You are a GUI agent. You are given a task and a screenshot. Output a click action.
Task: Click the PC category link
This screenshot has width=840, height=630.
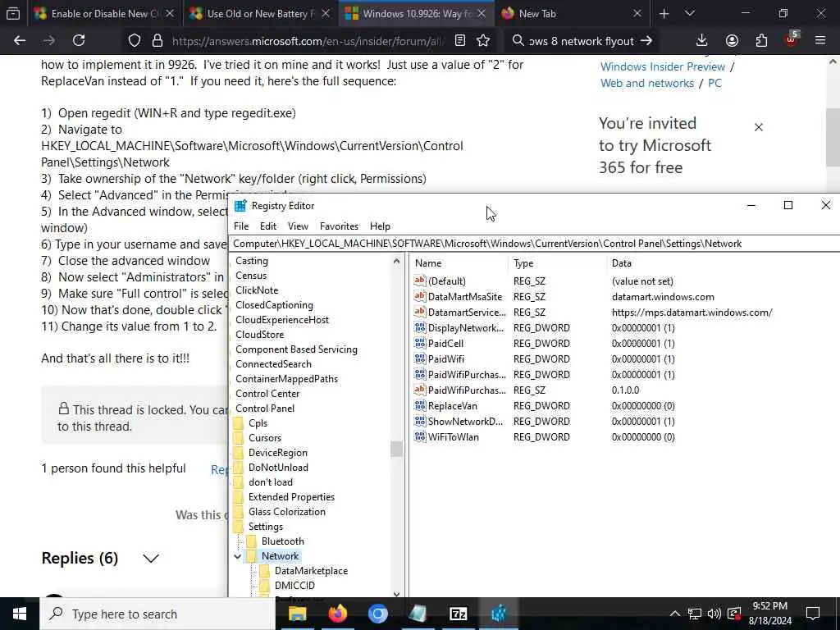coord(714,83)
